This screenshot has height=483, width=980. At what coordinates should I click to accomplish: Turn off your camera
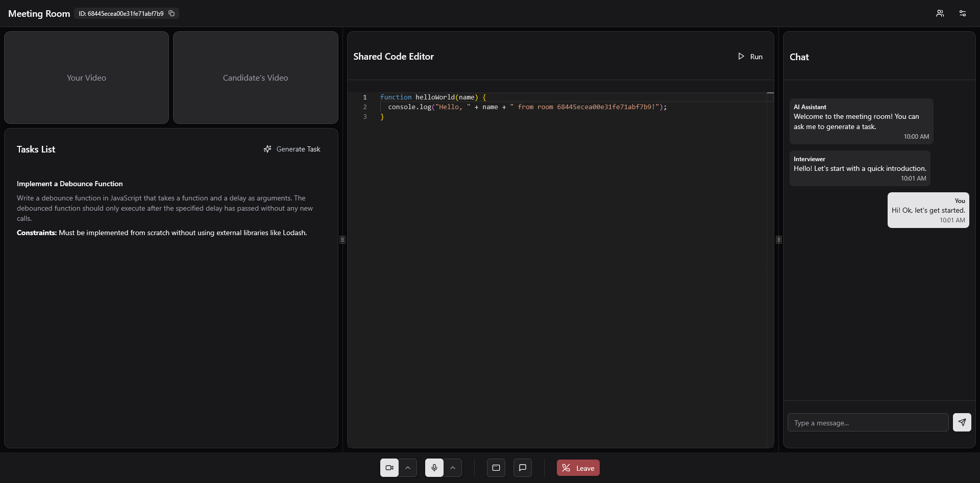tap(388, 467)
